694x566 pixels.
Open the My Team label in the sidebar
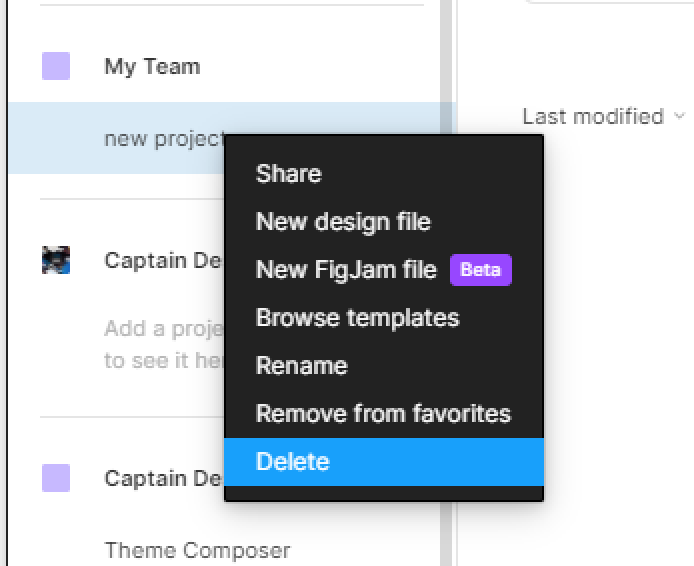pos(152,67)
